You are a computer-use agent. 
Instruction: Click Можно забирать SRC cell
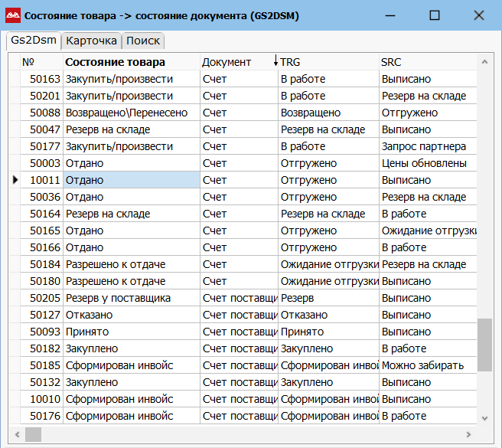pos(425,365)
